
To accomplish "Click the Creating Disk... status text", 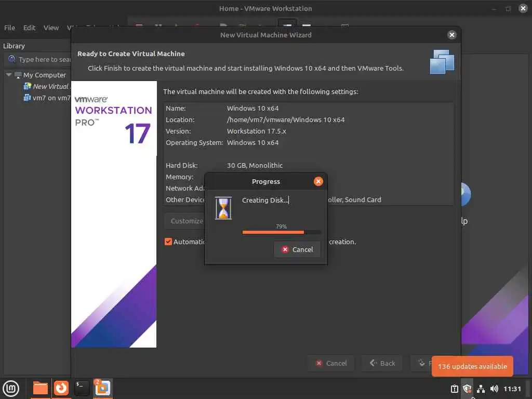I will 265,200.
